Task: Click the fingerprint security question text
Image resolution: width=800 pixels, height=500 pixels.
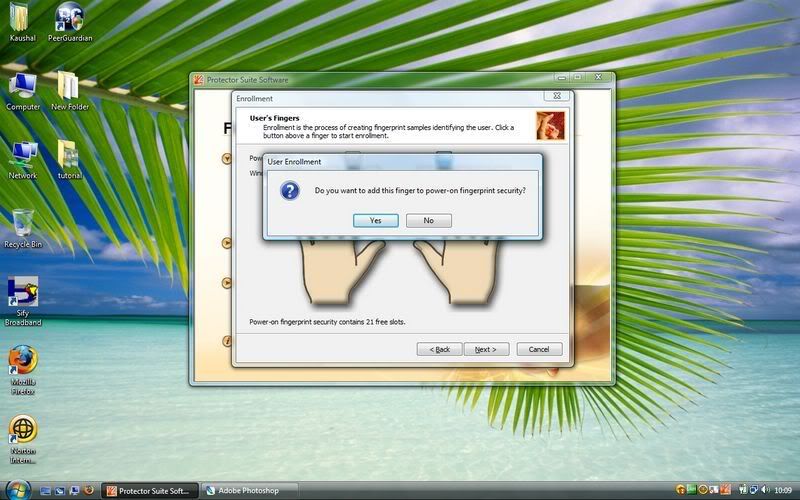Action: click(420, 191)
